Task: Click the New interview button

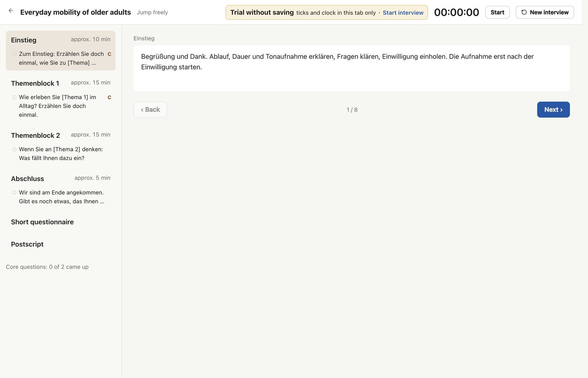Action: pyautogui.click(x=545, y=12)
